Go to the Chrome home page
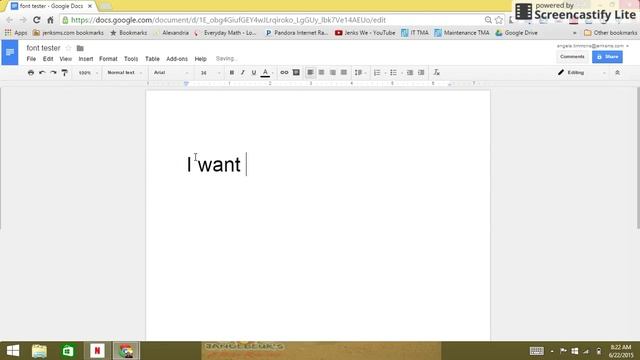This screenshot has height=360, width=640. pos(50,20)
